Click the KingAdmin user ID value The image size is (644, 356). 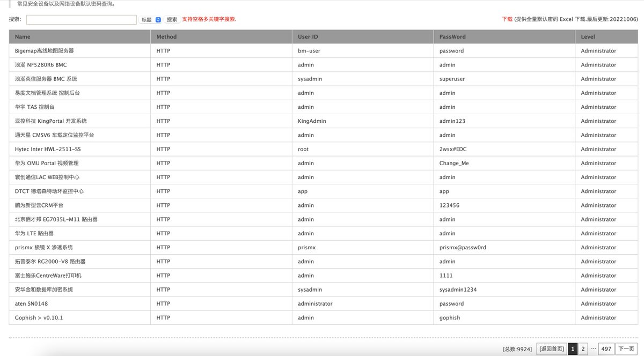[x=312, y=121]
